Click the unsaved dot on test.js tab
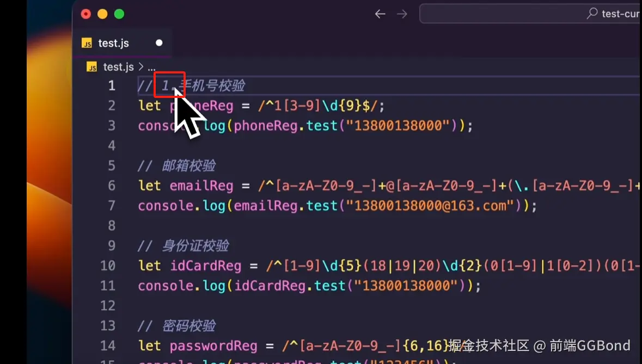 (x=159, y=42)
